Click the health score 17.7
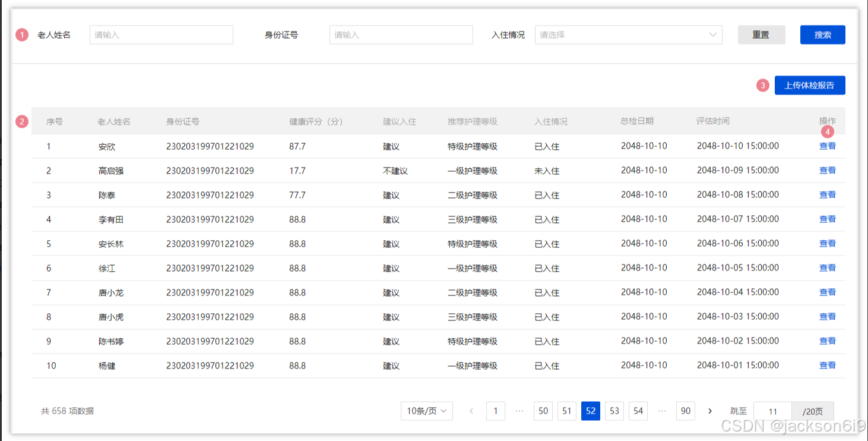 click(297, 171)
